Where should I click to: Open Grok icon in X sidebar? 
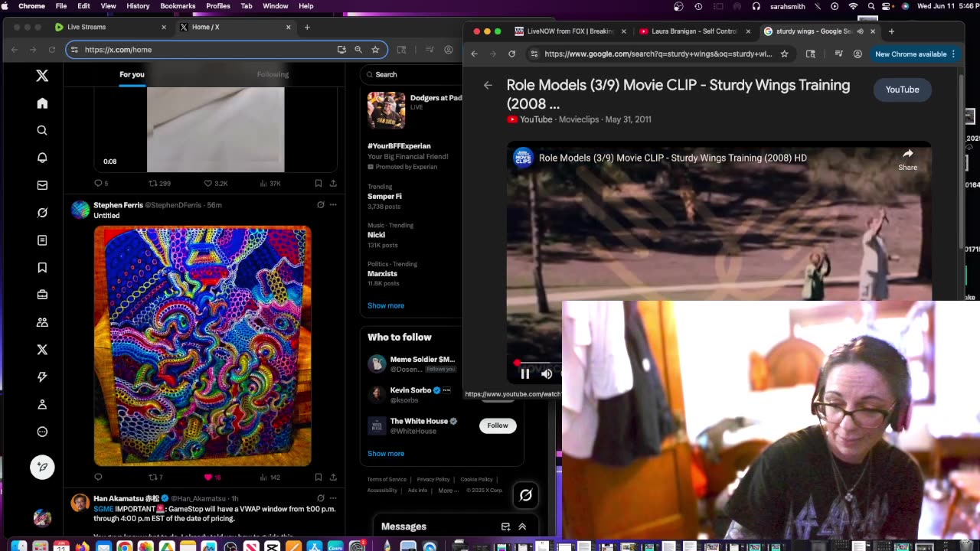point(42,213)
